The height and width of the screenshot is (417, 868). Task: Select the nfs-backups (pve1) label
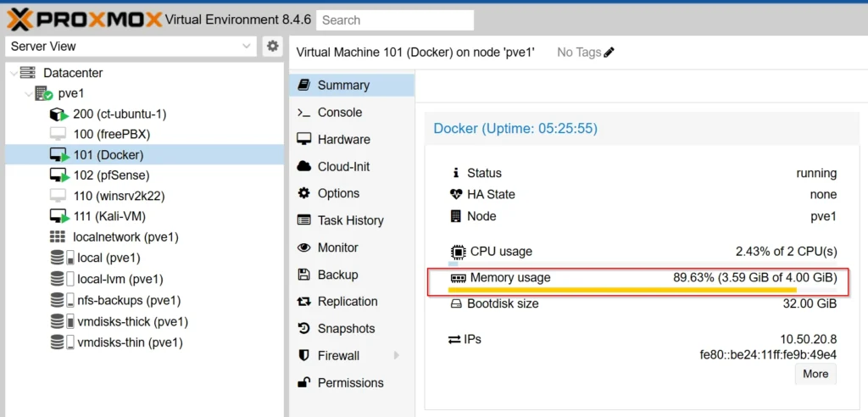[129, 301]
